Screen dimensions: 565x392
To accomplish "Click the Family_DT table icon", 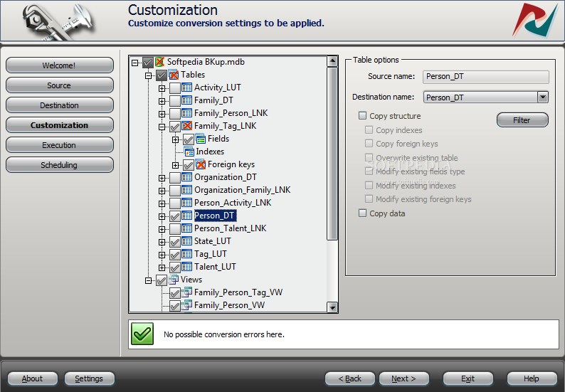I will pos(186,100).
